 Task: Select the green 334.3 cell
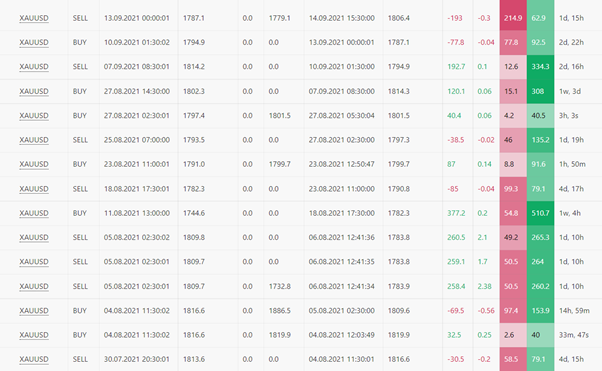click(540, 67)
